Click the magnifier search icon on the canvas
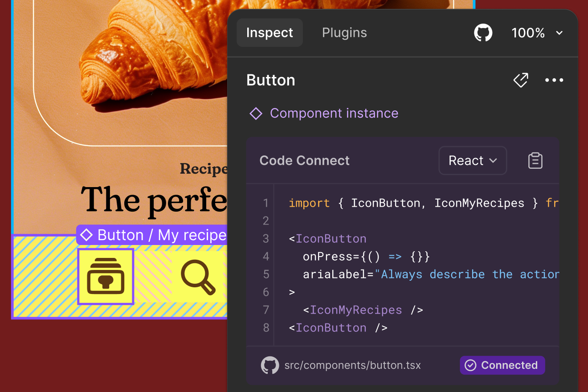 click(198, 277)
